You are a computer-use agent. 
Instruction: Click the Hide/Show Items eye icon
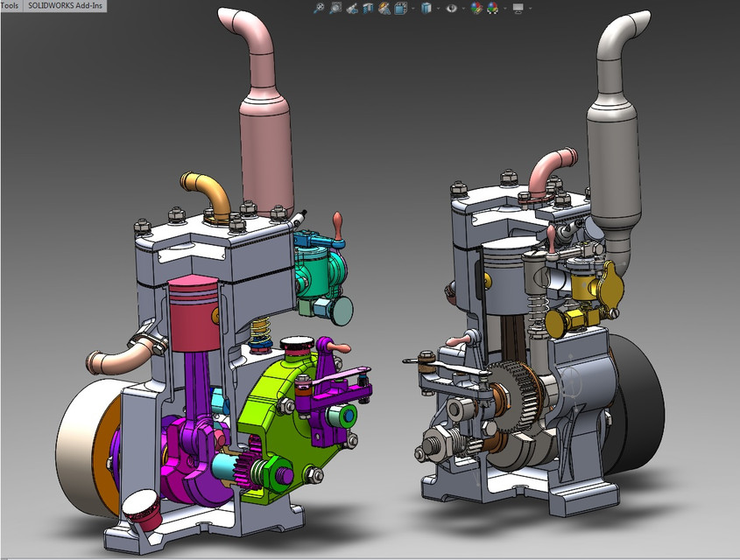click(x=452, y=7)
